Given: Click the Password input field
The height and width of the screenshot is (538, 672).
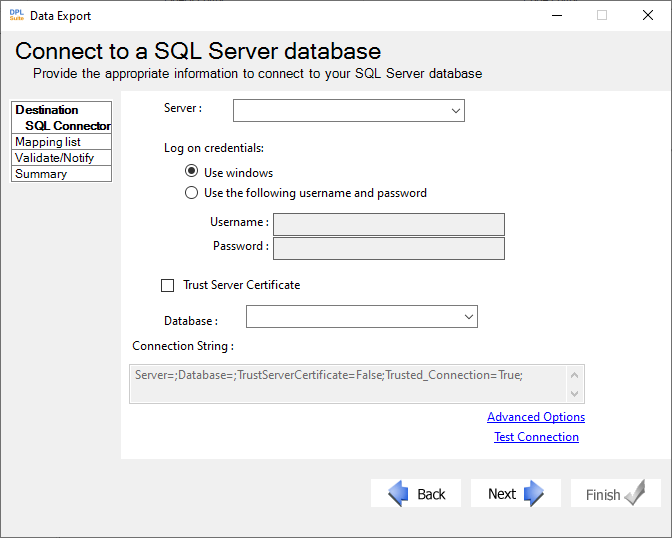Looking at the screenshot, I should (x=389, y=249).
